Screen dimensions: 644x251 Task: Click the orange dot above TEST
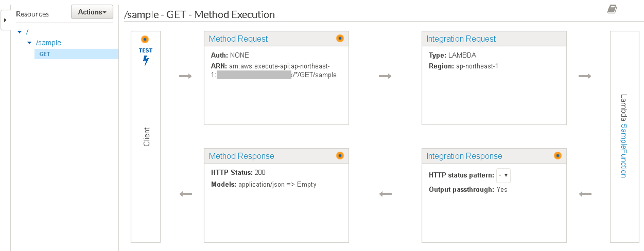point(145,39)
